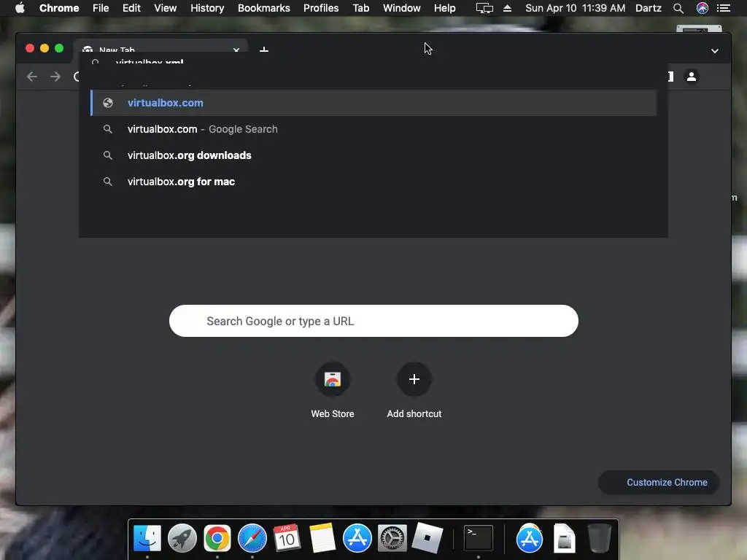Expand the tab search chevron
Viewport: 747px width, 560px height.
click(x=715, y=51)
